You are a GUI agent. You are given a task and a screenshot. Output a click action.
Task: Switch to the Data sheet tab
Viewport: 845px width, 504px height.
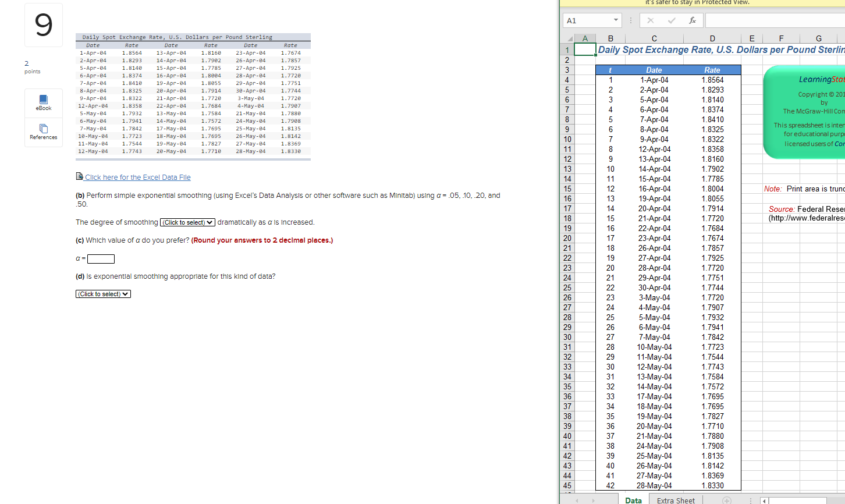[x=633, y=500]
